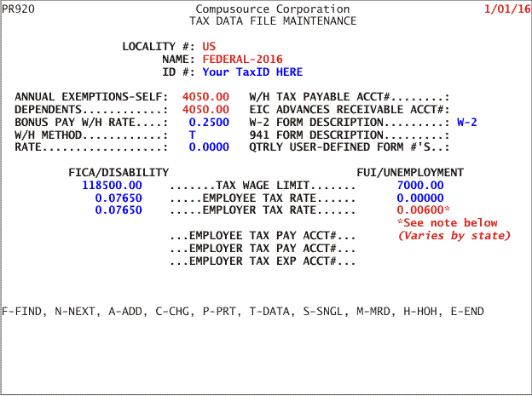This screenshot has width=532, height=396.
Task: Click the BONUS PAY W/H RATE label
Action: coord(91,122)
